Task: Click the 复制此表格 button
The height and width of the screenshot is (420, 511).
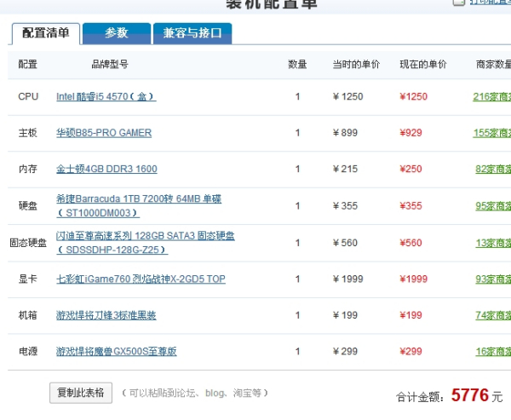Action: tap(81, 393)
